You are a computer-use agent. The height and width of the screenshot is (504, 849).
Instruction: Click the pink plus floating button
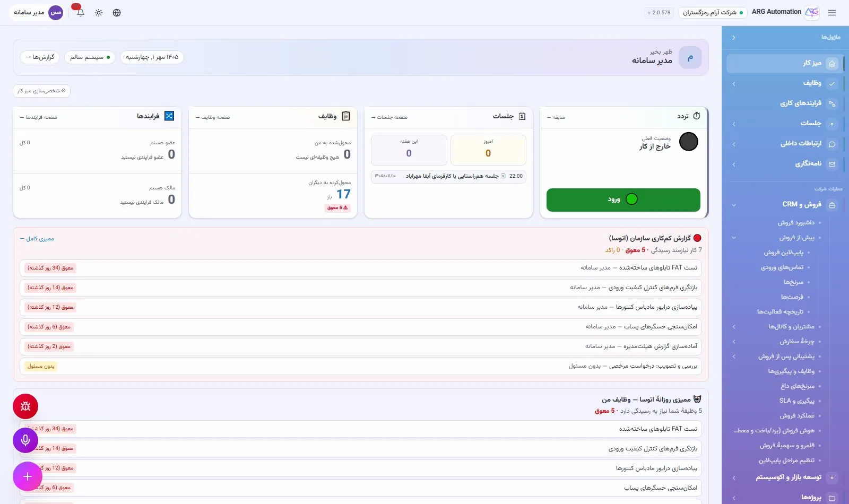click(28, 476)
